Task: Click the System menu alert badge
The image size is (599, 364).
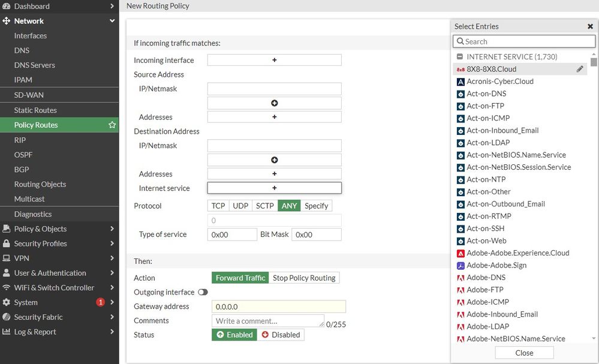Action: (100, 302)
